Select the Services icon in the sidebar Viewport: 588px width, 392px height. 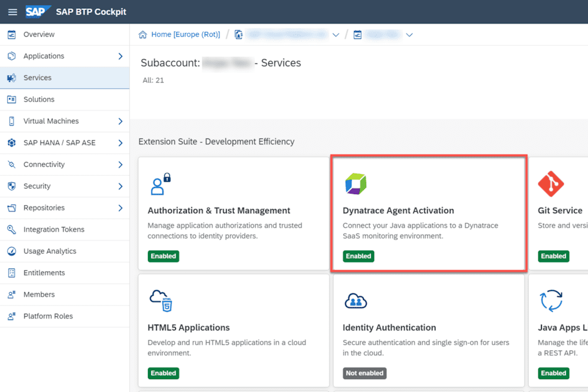click(11, 78)
